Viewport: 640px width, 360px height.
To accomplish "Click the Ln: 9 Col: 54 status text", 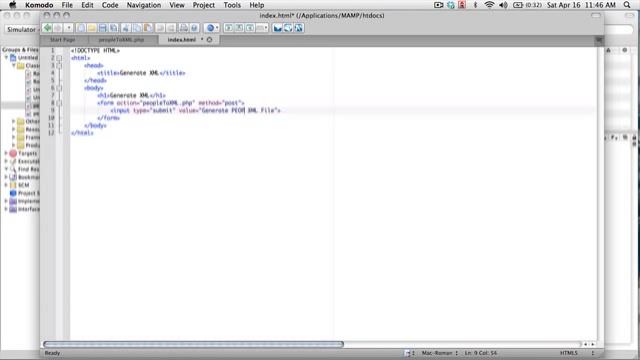I will pyautogui.click(x=480, y=353).
